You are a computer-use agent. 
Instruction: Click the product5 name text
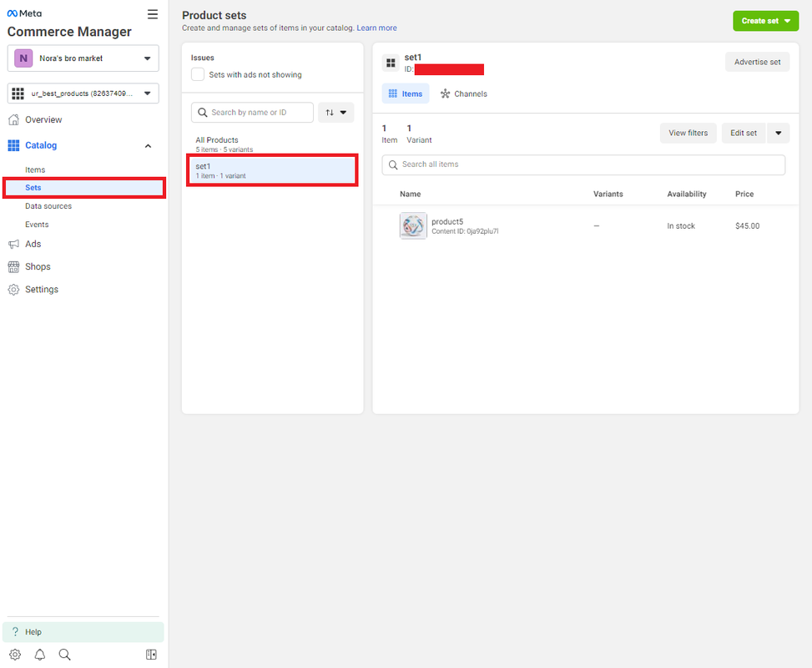click(447, 222)
